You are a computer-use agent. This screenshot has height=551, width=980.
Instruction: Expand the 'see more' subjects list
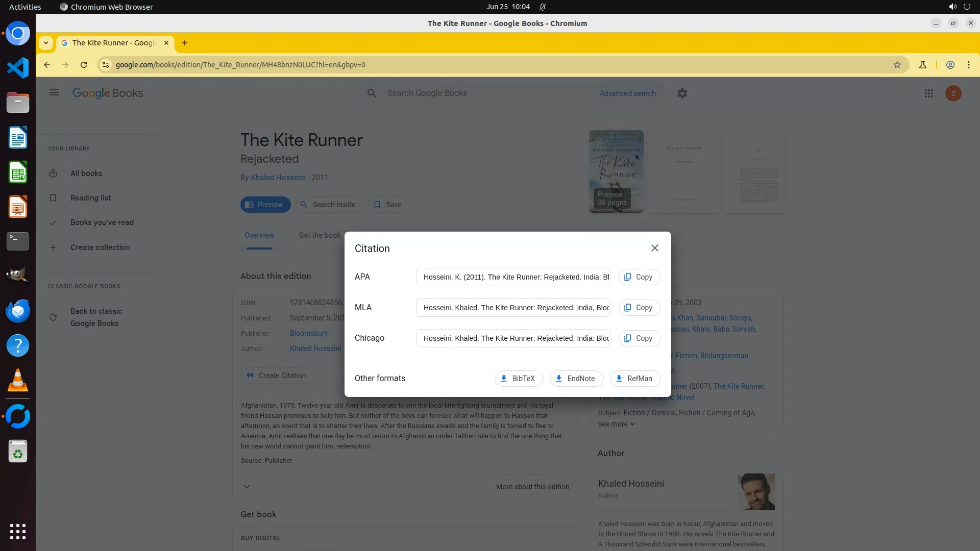point(616,424)
